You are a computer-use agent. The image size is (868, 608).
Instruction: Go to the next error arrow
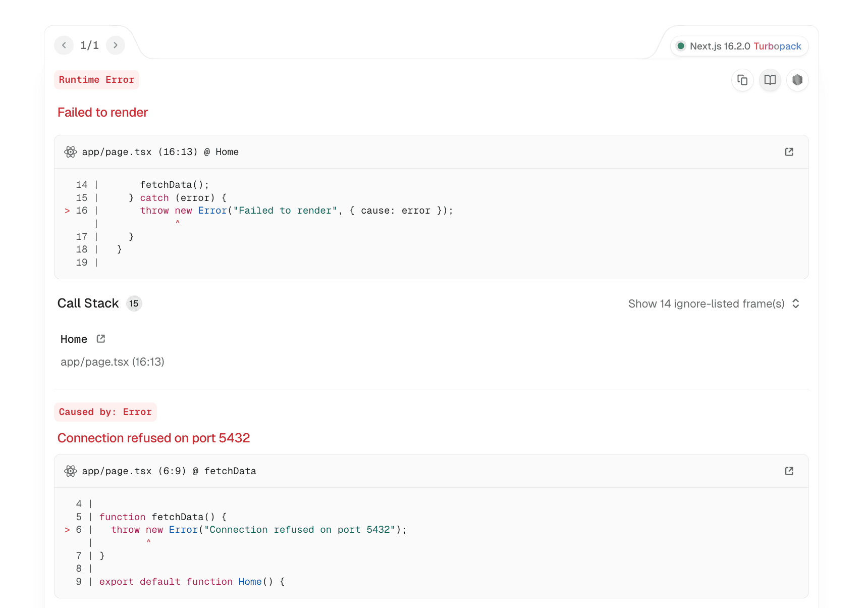(x=116, y=45)
